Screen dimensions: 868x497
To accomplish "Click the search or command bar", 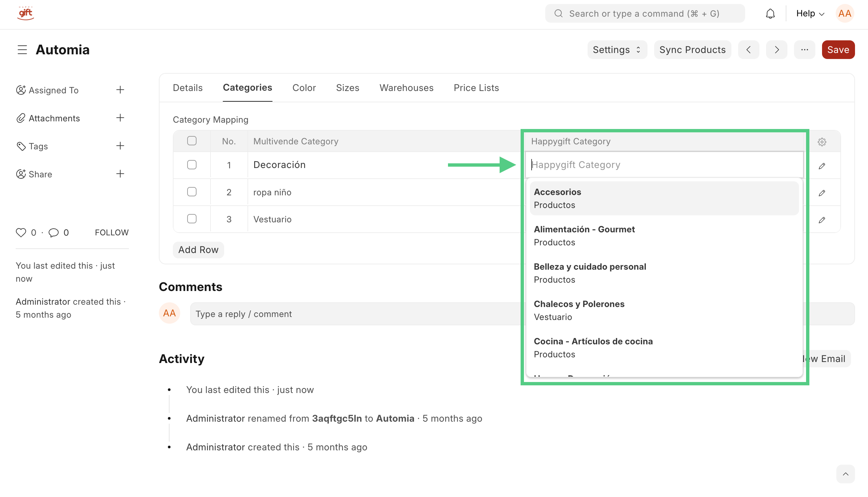I will click(645, 14).
